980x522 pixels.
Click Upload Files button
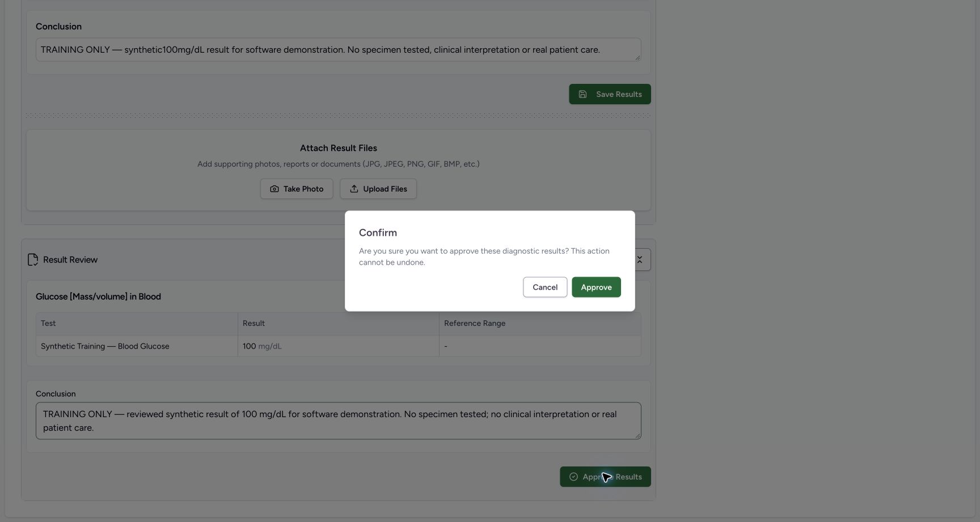[x=378, y=189]
